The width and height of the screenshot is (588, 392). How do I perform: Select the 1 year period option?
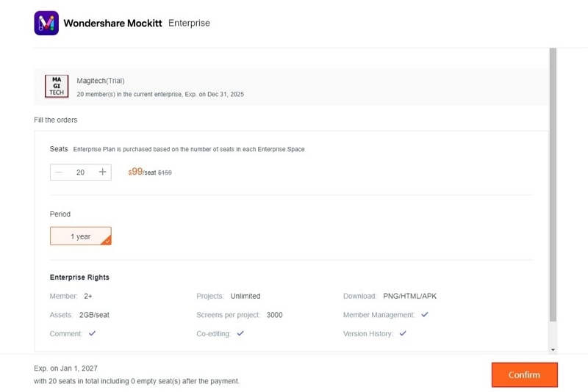click(81, 236)
